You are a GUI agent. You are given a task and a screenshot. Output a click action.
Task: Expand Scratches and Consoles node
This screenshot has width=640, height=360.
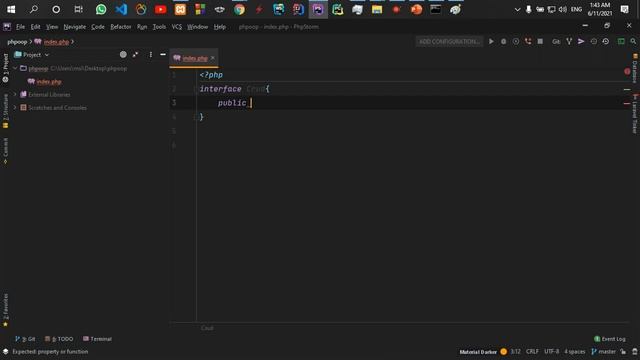coord(15,108)
